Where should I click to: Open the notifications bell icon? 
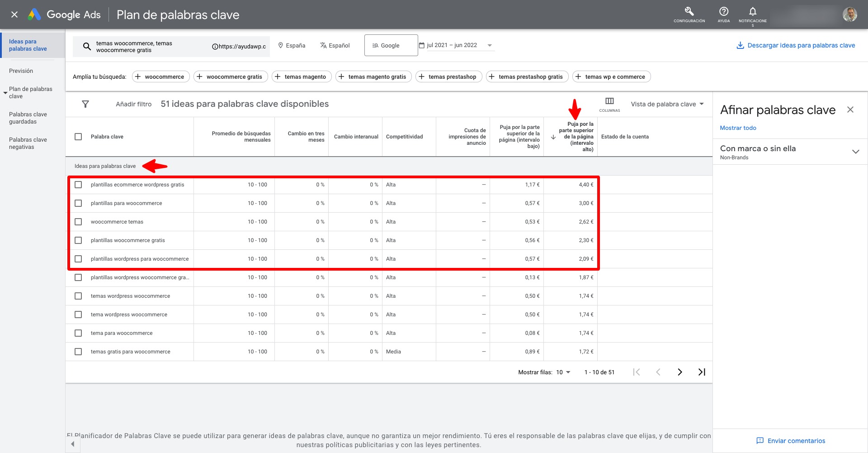(x=752, y=12)
